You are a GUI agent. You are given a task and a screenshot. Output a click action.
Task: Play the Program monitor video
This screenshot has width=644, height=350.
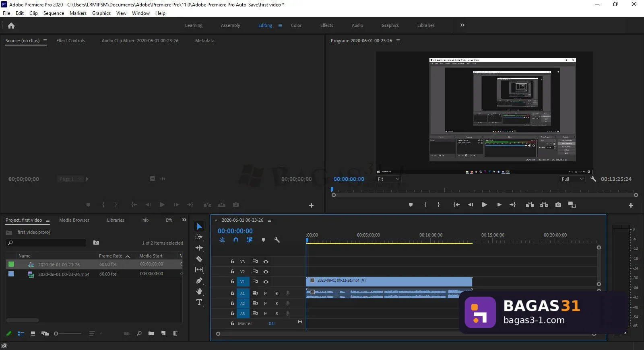pyautogui.click(x=485, y=205)
